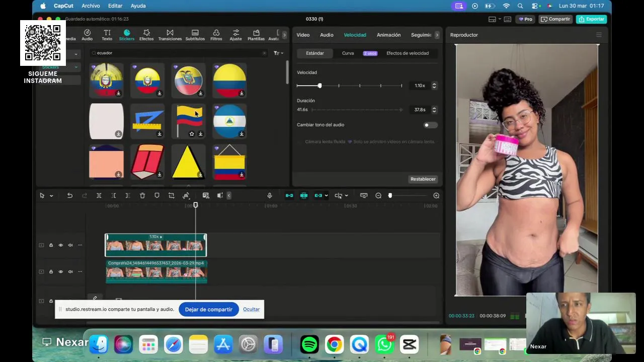
Task: Open the Filtros panel
Action: tap(216, 35)
